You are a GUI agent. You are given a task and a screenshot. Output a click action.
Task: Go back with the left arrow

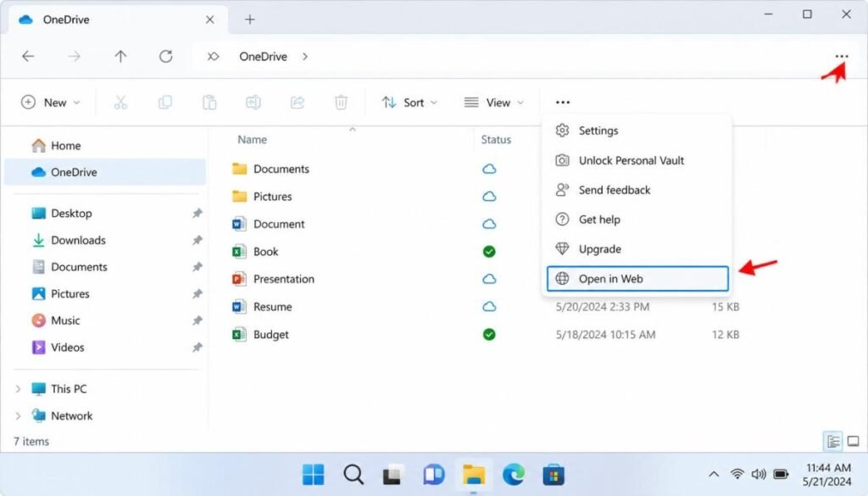coord(28,57)
